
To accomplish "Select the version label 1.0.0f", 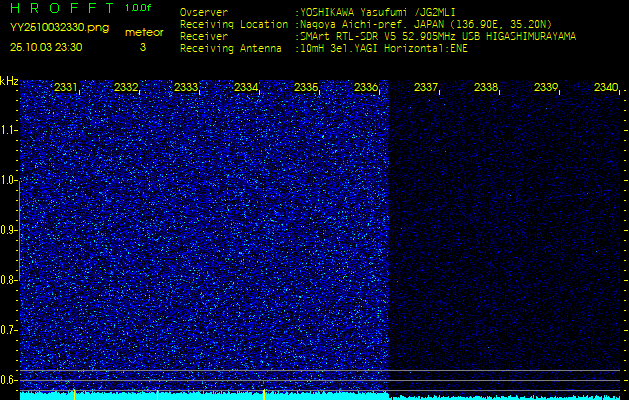I will coord(138,8).
